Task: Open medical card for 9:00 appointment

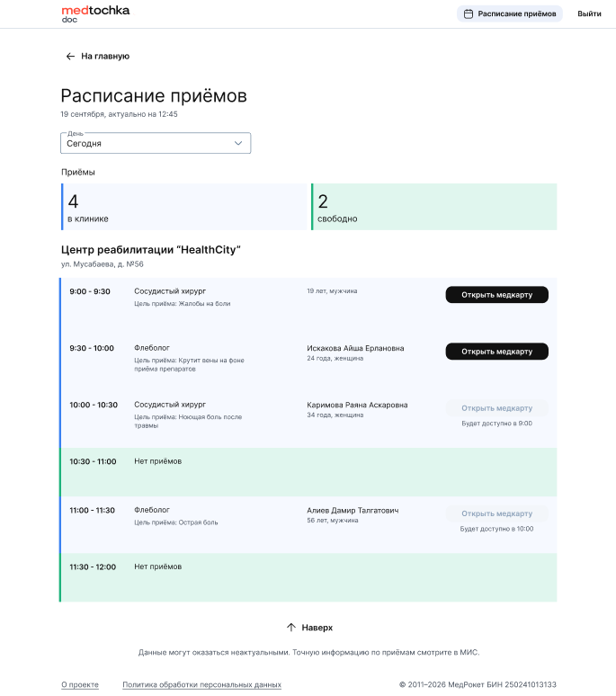Action: pos(496,295)
